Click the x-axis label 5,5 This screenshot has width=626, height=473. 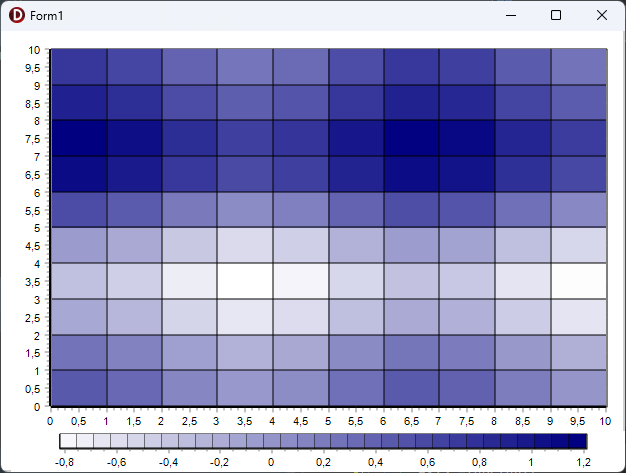(355, 421)
